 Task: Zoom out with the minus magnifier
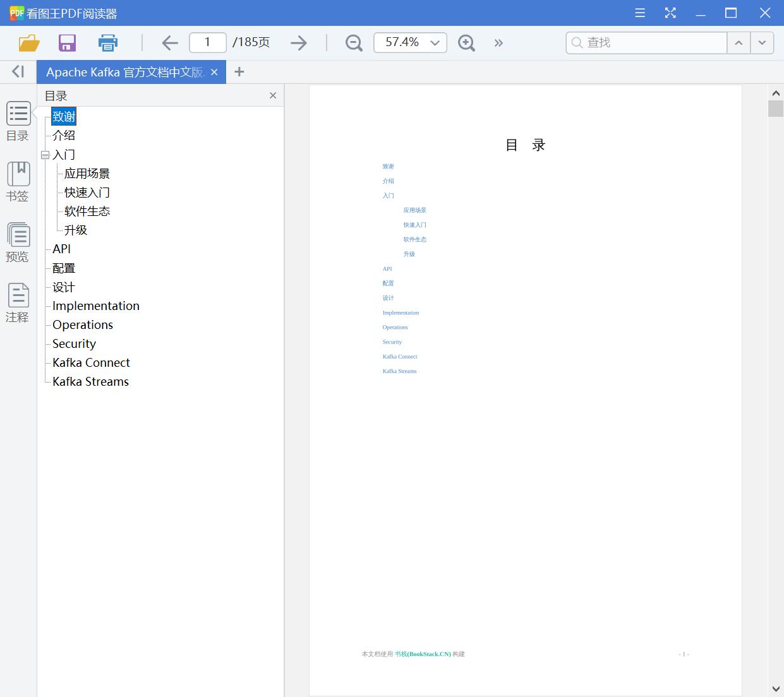354,43
